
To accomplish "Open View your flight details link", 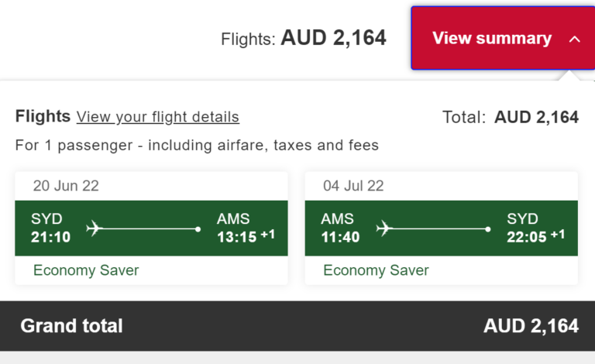I will 158,117.
